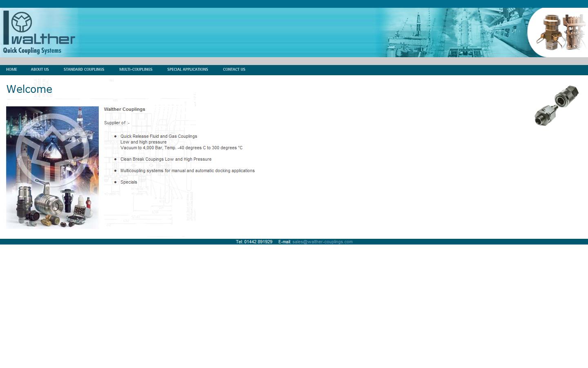Select the bullet beside Quick Release Fluid couplings

[116, 136]
